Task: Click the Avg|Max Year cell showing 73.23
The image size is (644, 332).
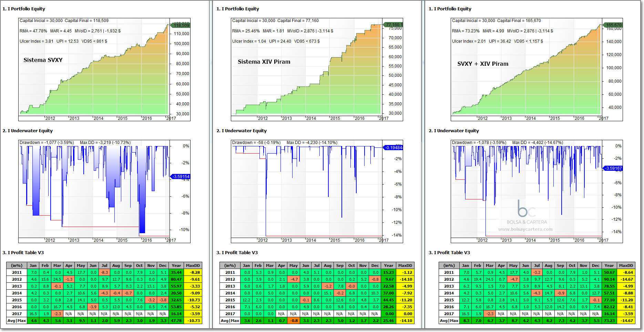Action: [609, 321]
